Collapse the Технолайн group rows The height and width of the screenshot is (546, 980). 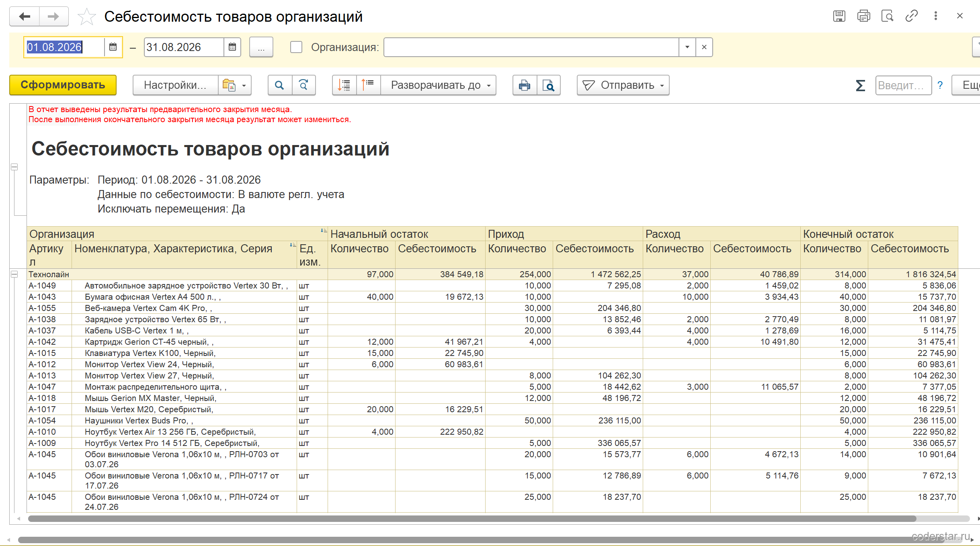(x=14, y=274)
